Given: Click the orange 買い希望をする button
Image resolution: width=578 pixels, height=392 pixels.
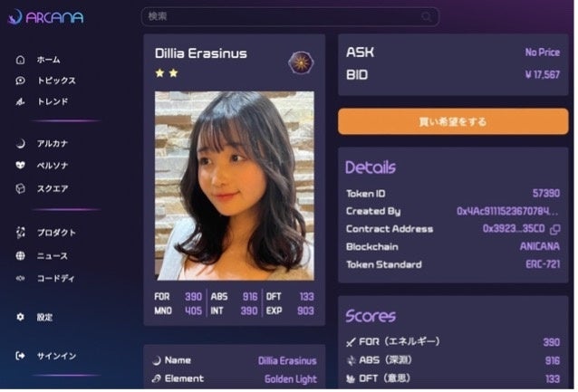Looking at the screenshot, I should pos(453,121).
